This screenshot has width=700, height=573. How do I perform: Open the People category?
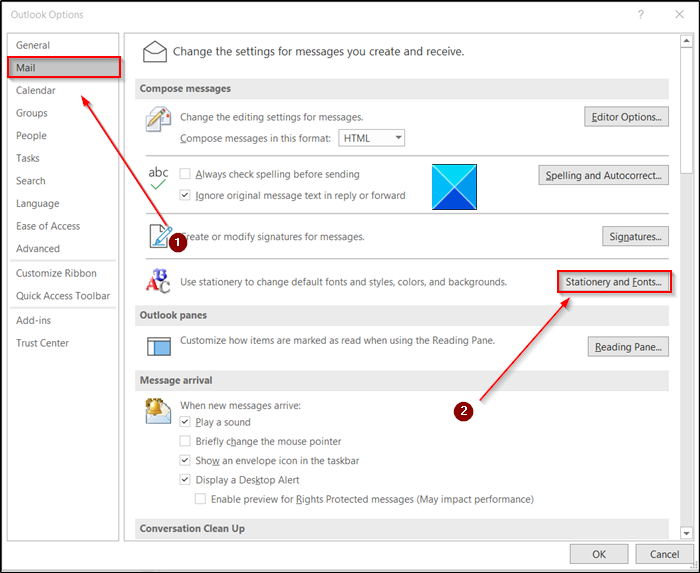63,135
